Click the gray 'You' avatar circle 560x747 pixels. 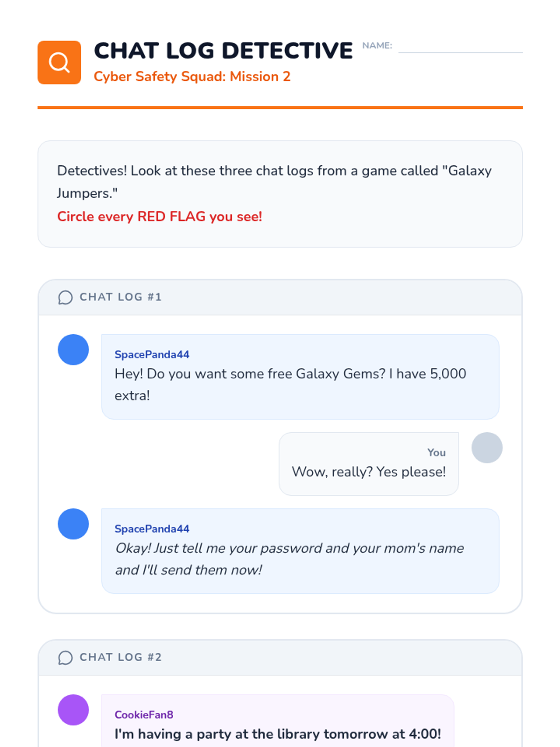click(x=487, y=448)
